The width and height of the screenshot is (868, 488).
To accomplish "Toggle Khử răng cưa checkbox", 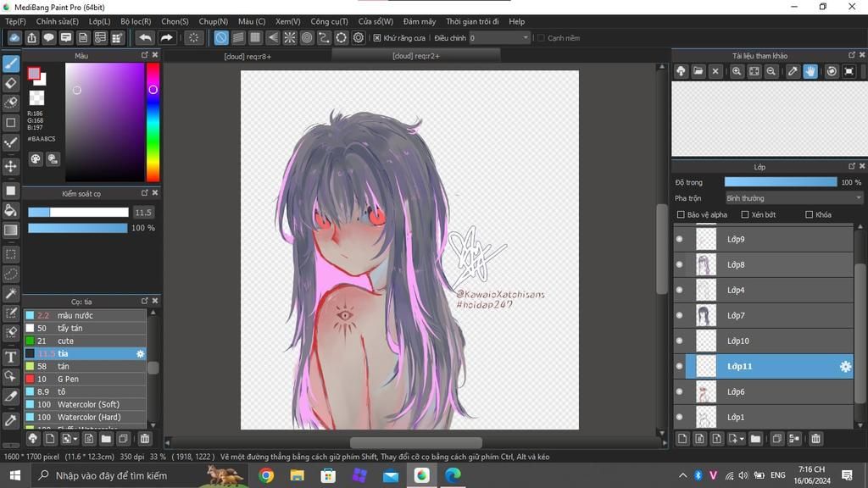I will [377, 38].
